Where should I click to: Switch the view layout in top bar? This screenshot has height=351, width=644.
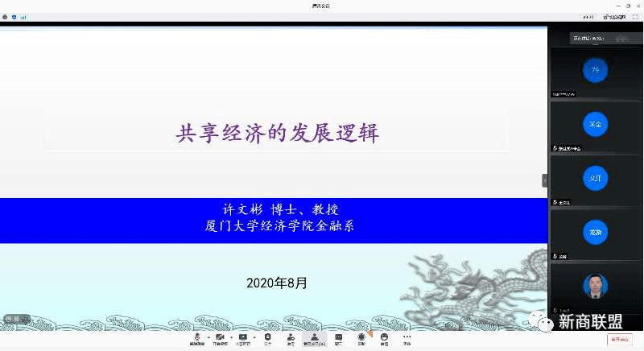(x=614, y=17)
